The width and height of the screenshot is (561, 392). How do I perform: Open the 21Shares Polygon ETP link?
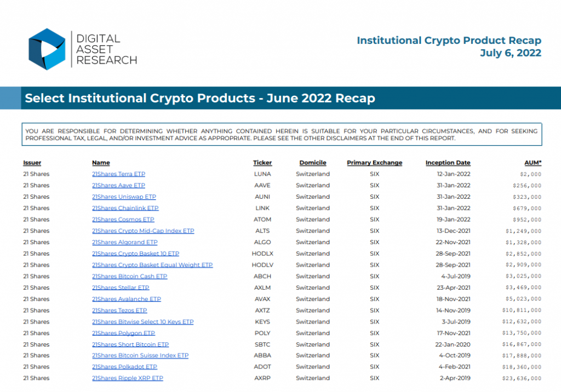click(x=123, y=333)
